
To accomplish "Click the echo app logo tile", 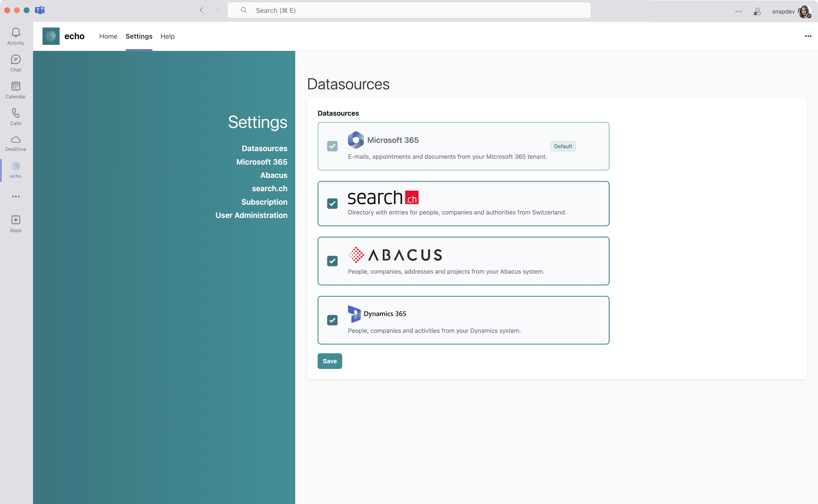I will coord(51,36).
